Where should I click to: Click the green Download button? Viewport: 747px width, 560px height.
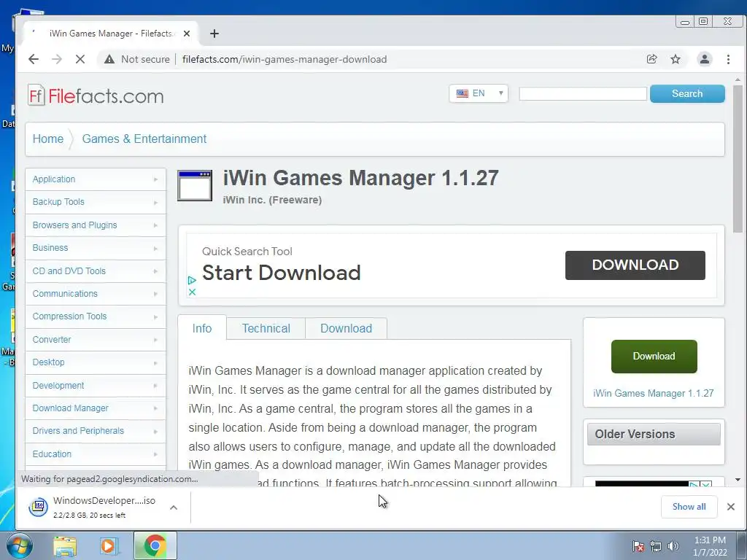tap(654, 356)
